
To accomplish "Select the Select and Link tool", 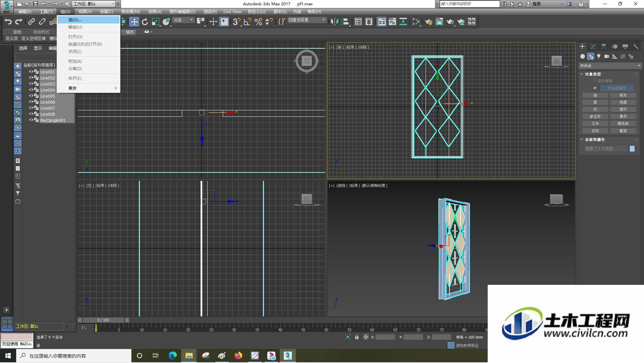I will (x=31, y=22).
